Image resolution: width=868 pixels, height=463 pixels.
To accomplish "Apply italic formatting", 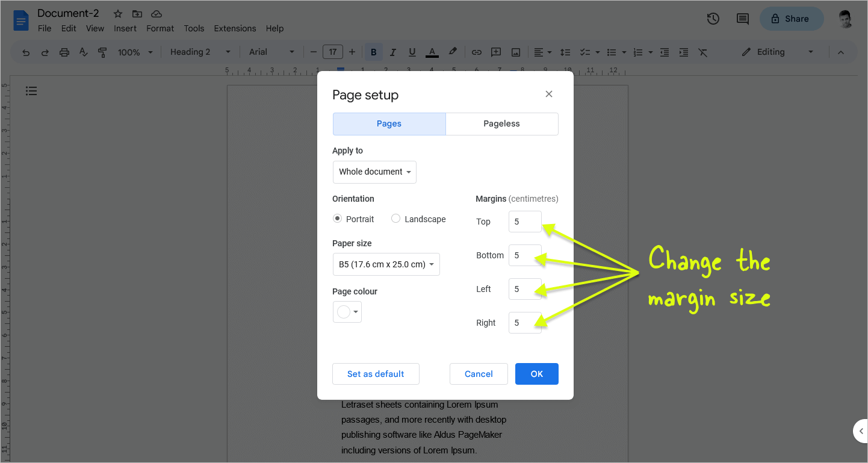I will click(x=392, y=52).
